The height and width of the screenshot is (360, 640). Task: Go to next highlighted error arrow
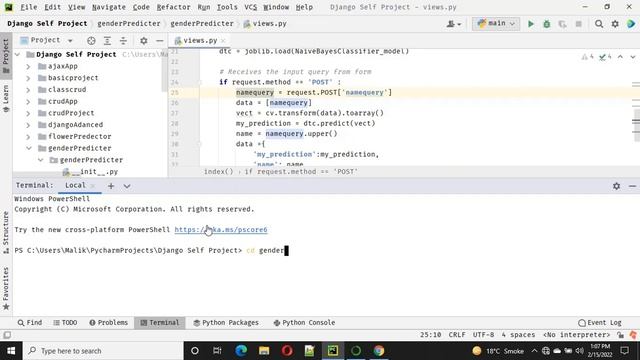(632, 57)
